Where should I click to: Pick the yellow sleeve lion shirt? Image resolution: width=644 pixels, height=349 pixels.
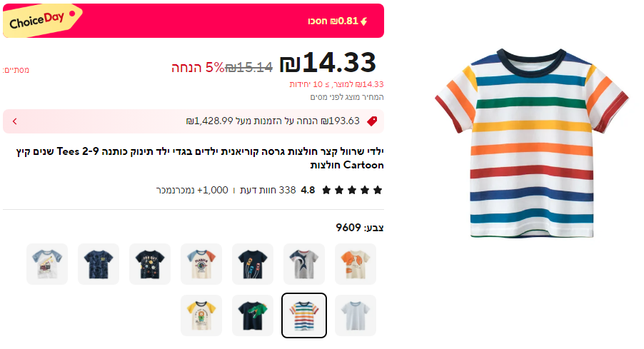tap(201, 315)
